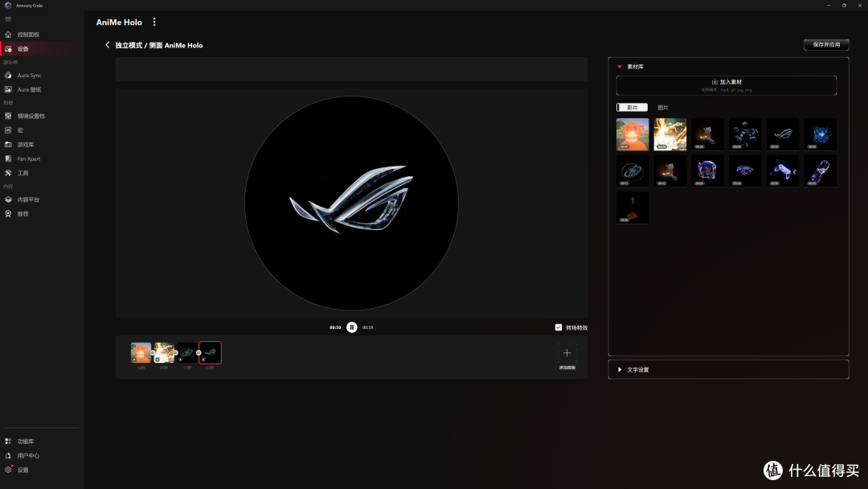
Task: Click the plus 添加面板 add panel button
Action: tap(567, 353)
